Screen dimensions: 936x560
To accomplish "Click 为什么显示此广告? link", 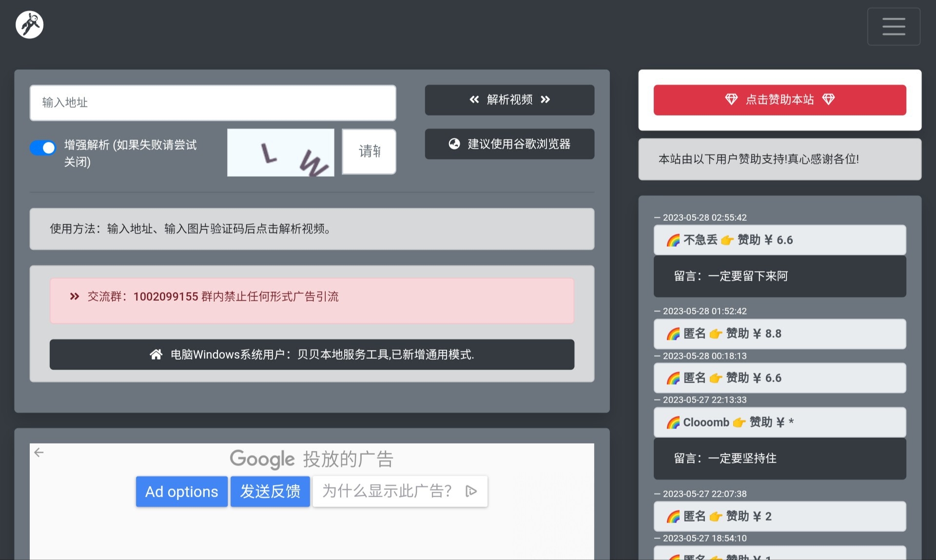I will (387, 491).
